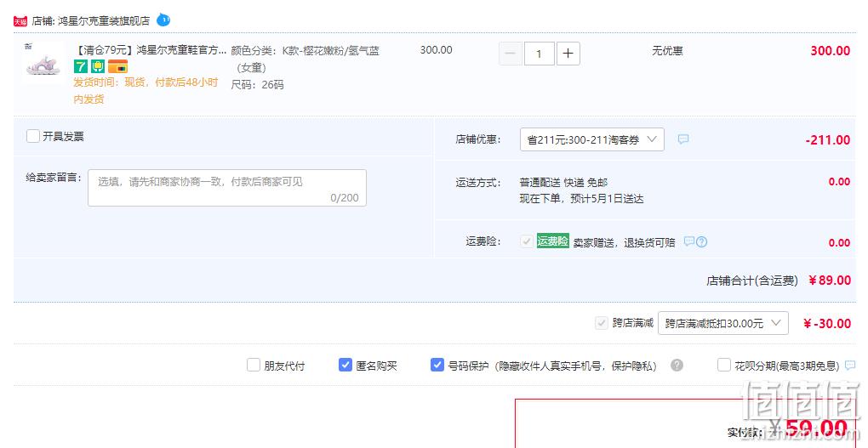Open the 店铺优惠 coupon dropdown
Image resolution: width=868 pixels, height=448 pixels.
[x=591, y=139]
